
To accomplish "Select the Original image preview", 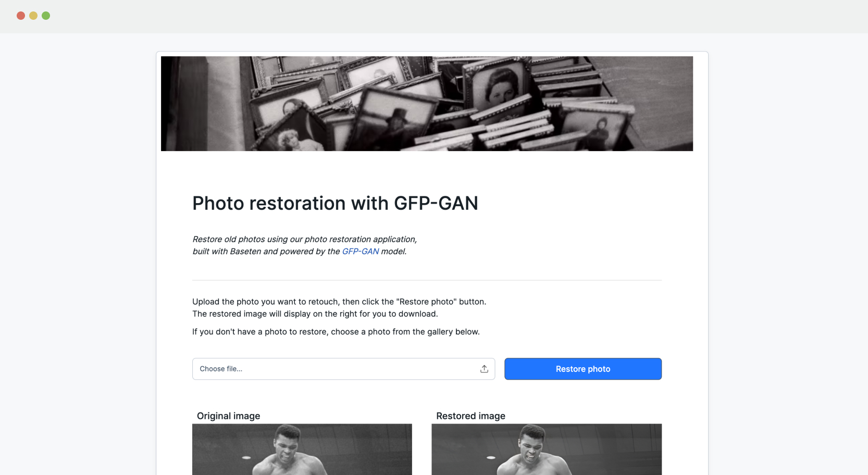I will coord(302,449).
